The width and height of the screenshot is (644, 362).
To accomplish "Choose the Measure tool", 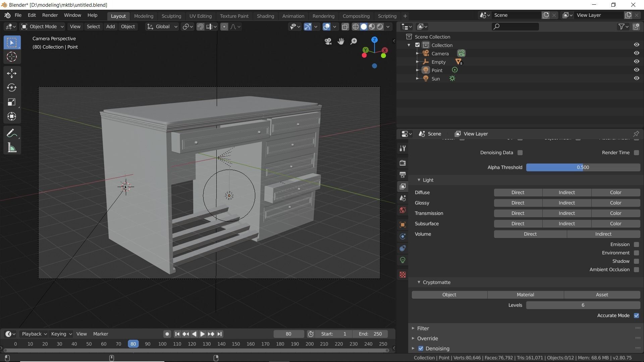I will (12, 147).
